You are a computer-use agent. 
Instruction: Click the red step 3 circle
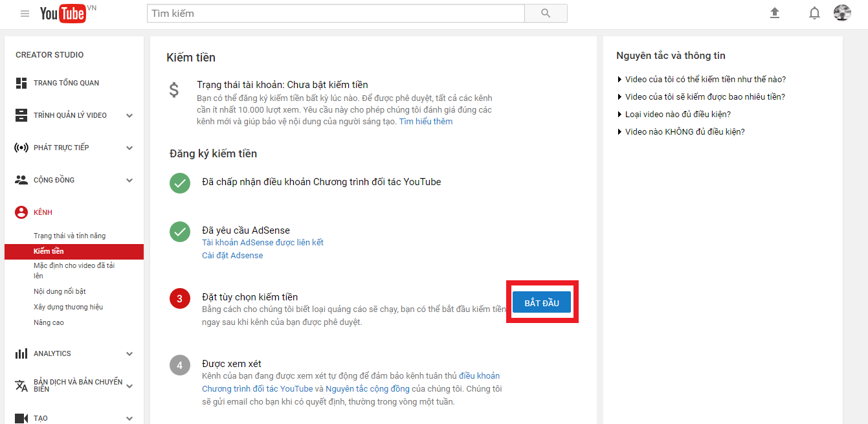click(x=180, y=298)
